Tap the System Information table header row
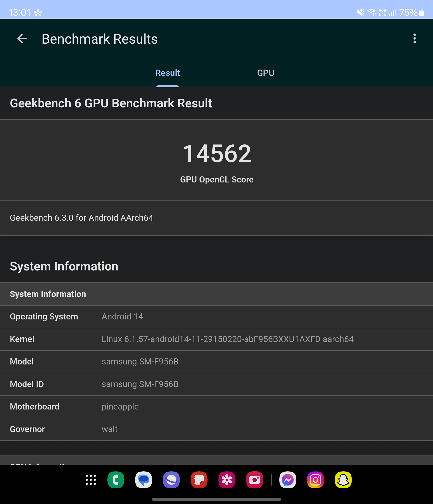Viewport: 433px width, 504px height. pyautogui.click(x=216, y=294)
